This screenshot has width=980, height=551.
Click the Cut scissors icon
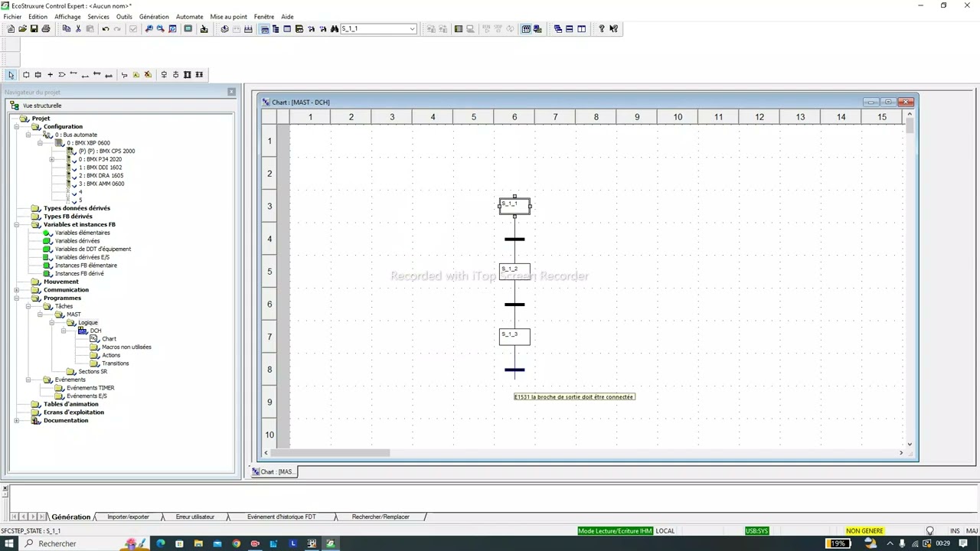tap(78, 29)
